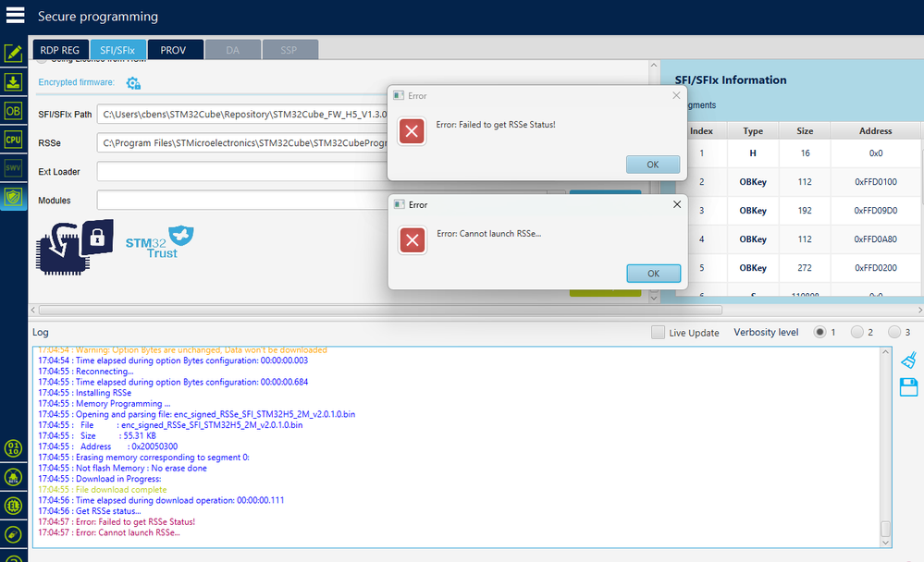Open the link connection sidebar icon

click(13, 534)
